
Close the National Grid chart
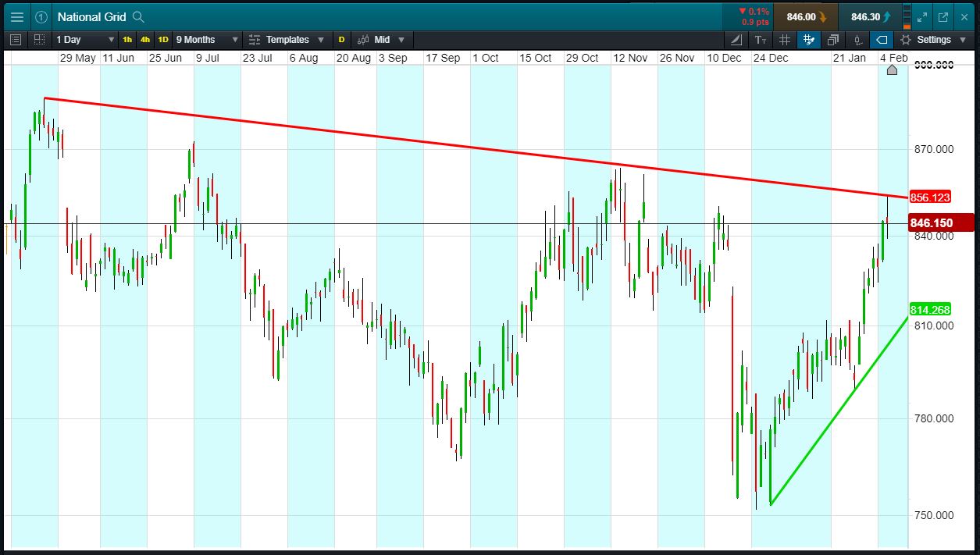click(964, 16)
